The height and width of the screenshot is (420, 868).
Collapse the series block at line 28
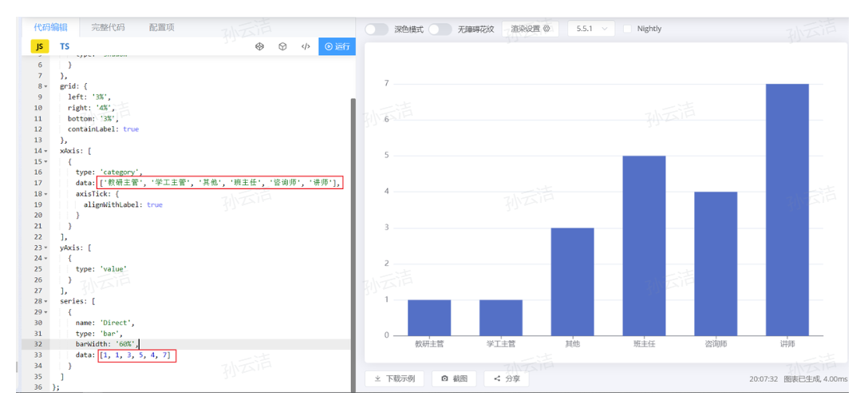[46, 301]
